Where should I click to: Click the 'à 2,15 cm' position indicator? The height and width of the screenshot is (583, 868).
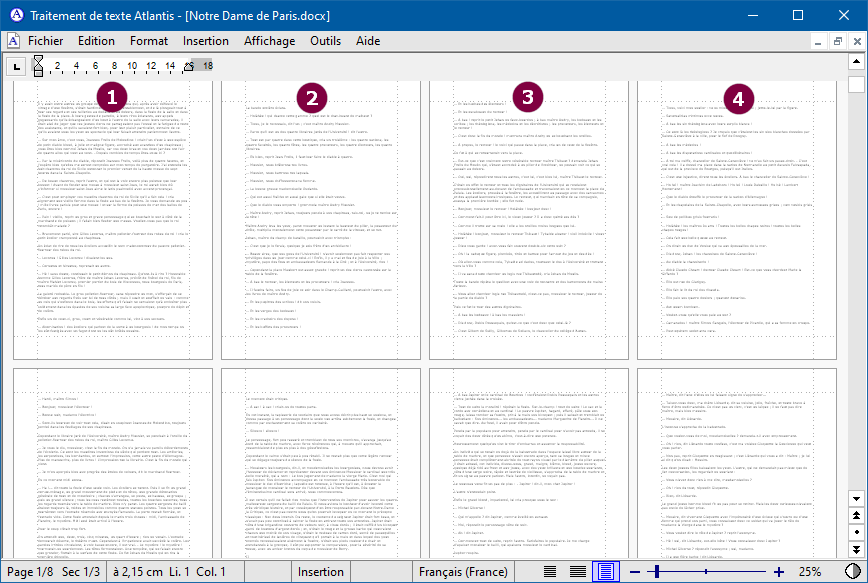click(x=138, y=571)
